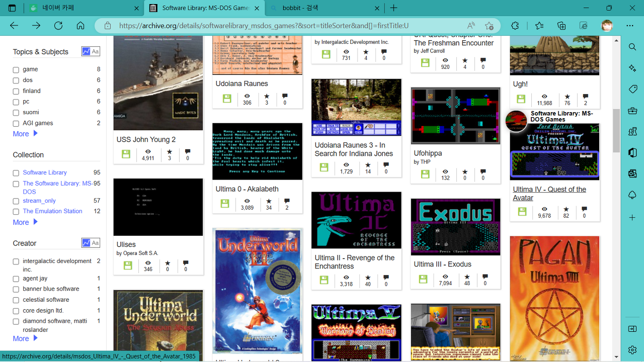View site information lock icon
Screen dimensions: 644x362
(107, 26)
